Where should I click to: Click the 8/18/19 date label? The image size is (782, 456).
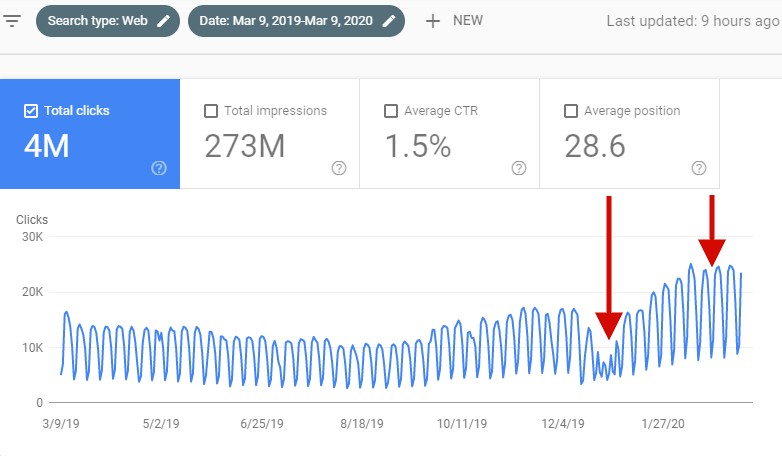(x=362, y=424)
